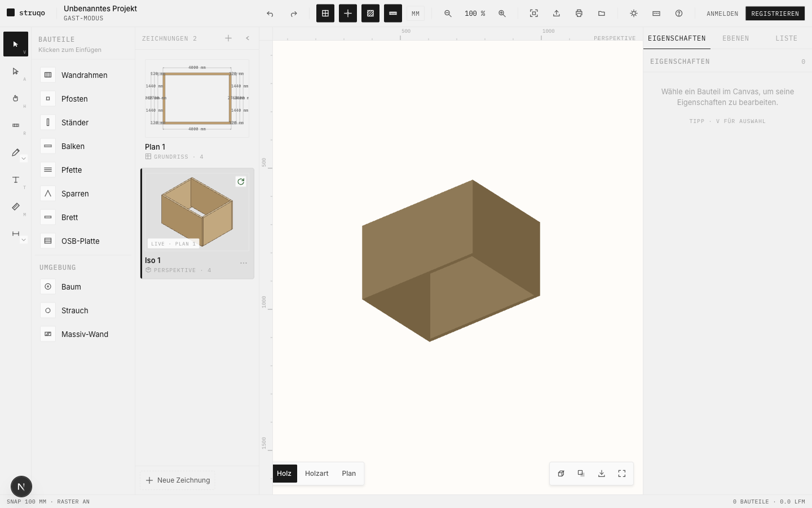
Task: Insert a Baum environment object
Action: (x=83, y=287)
